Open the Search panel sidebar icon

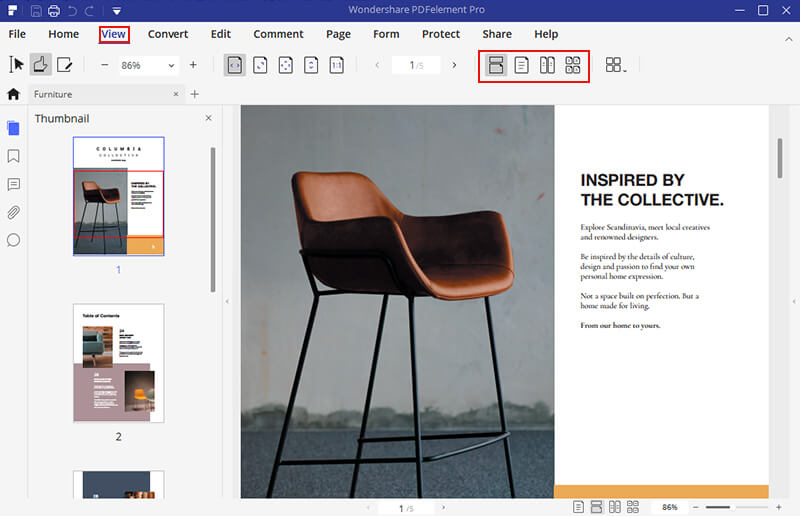pos(14,240)
